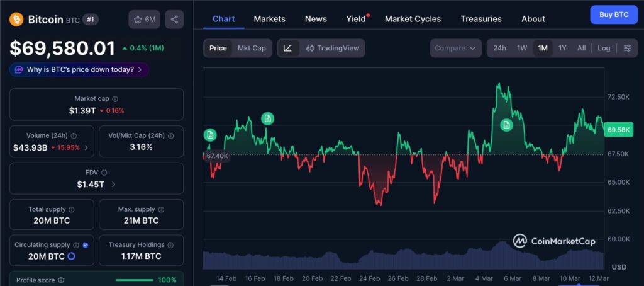This screenshot has height=286, width=644.
Task: Select the Mkt Cap toggle
Action: tap(252, 48)
